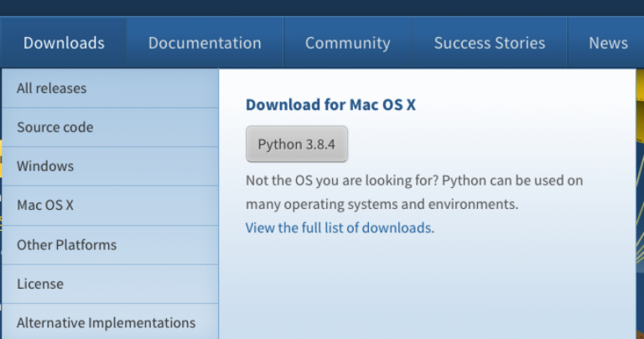Open the Downloads navigation menu

[64, 43]
